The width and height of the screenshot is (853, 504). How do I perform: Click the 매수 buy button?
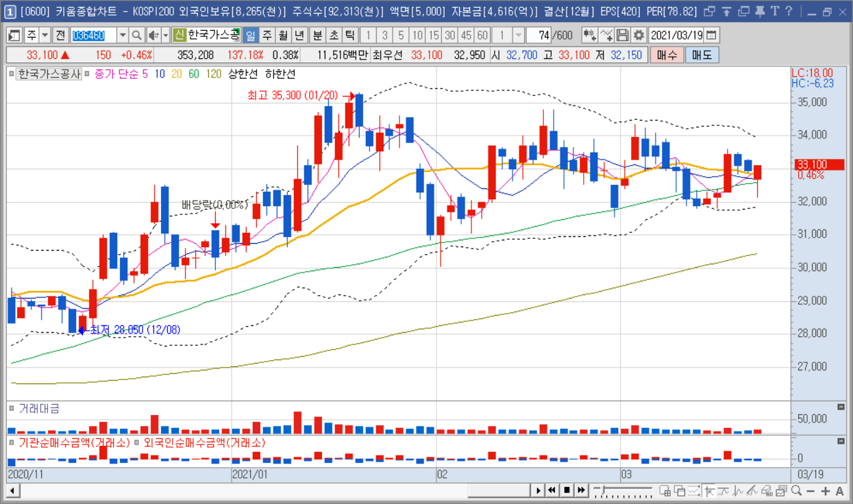tap(666, 55)
